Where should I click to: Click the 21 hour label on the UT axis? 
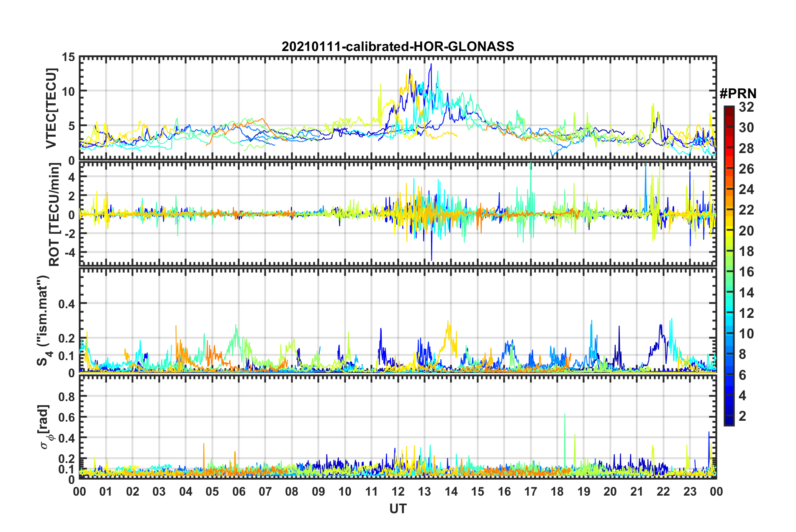(637, 491)
